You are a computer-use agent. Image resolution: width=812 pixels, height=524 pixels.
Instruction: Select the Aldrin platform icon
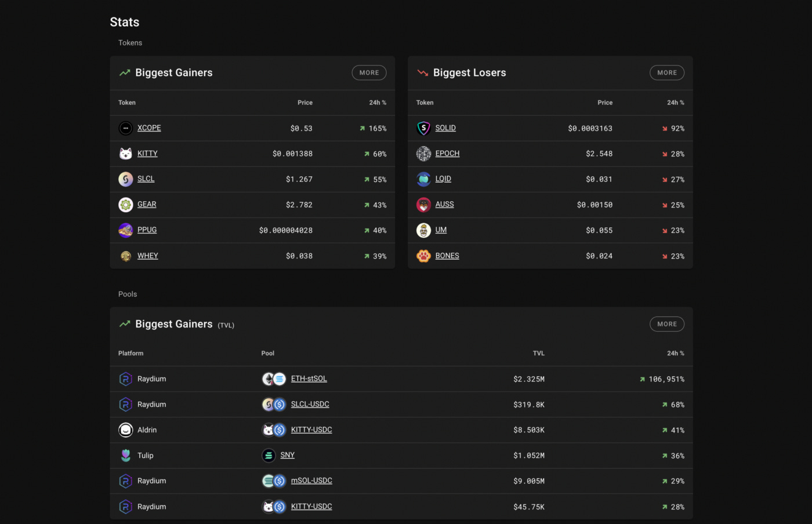coord(125,430)
